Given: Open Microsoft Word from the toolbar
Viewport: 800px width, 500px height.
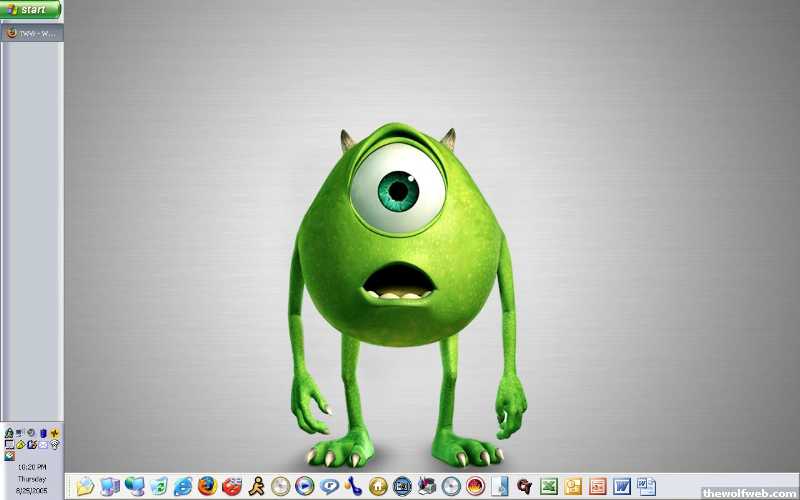Looking at the screenshot, I should point(622,486).
